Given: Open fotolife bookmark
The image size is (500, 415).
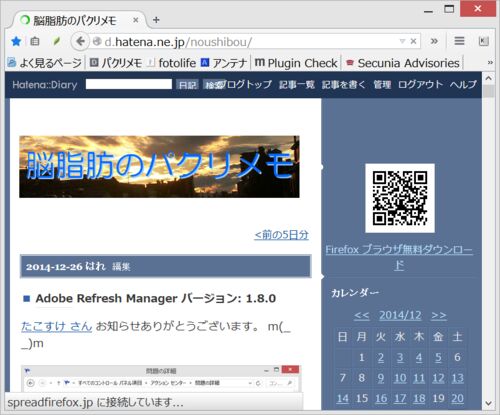Looking at the screenshot, I should 172,63.
